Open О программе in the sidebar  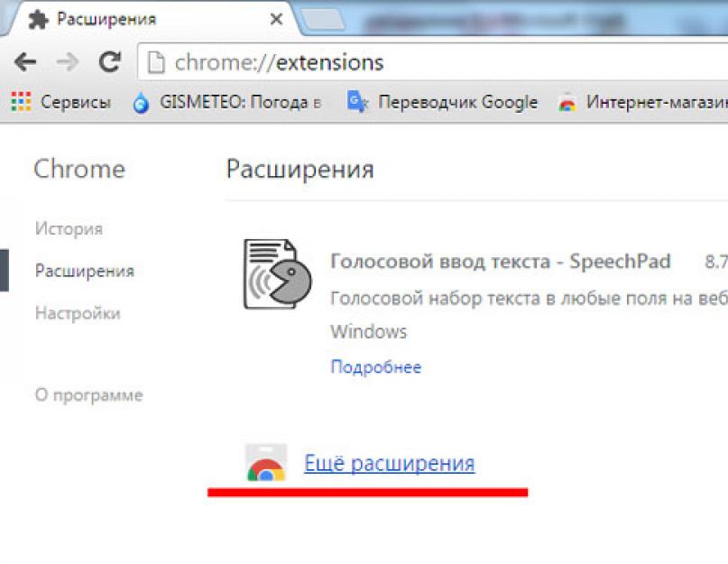point(88,395)
